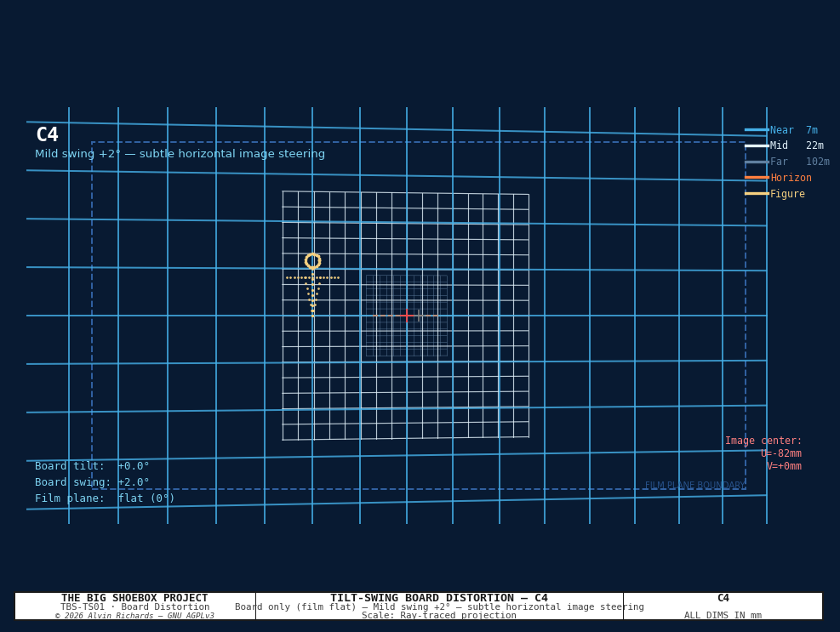Click the yellow figure's circular head
The width and height of the screenshot is (840, 632).
tap(313, 261)
